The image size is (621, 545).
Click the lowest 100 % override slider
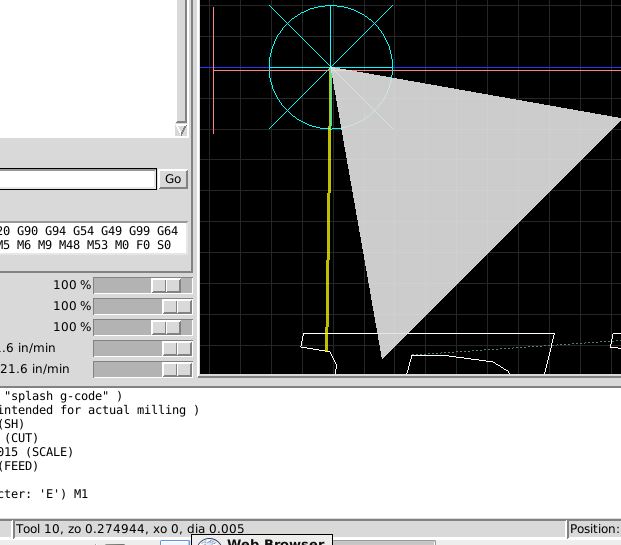[x=142, y=327]
